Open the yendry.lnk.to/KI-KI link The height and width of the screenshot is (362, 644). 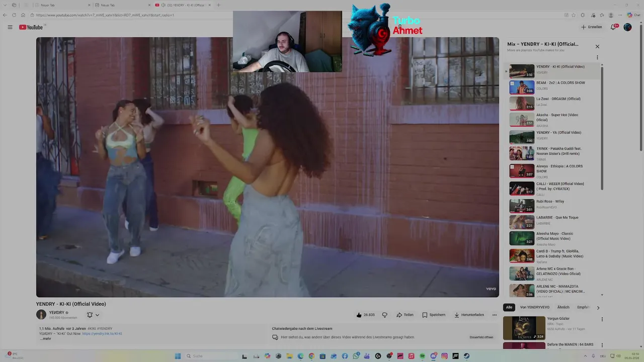pos(102,333)
